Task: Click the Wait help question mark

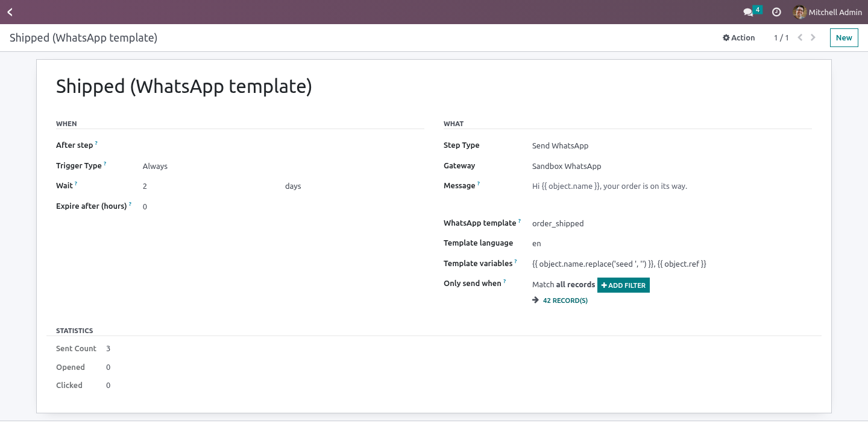Action: 76,184
